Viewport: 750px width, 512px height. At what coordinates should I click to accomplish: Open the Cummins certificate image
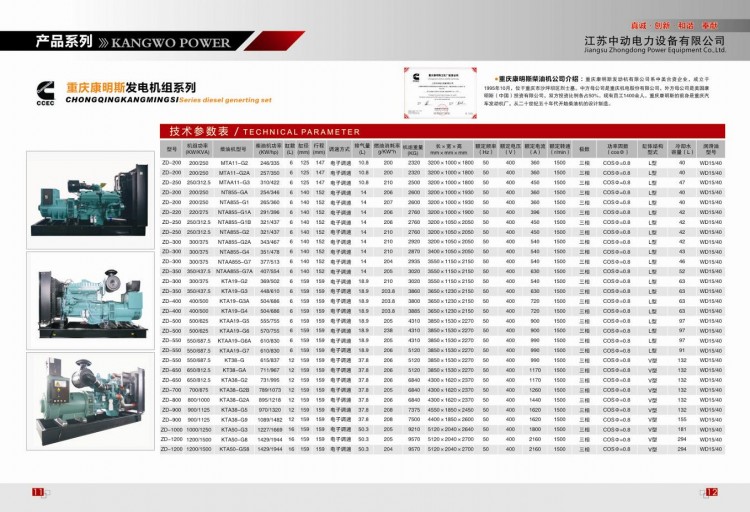point(441,93)
